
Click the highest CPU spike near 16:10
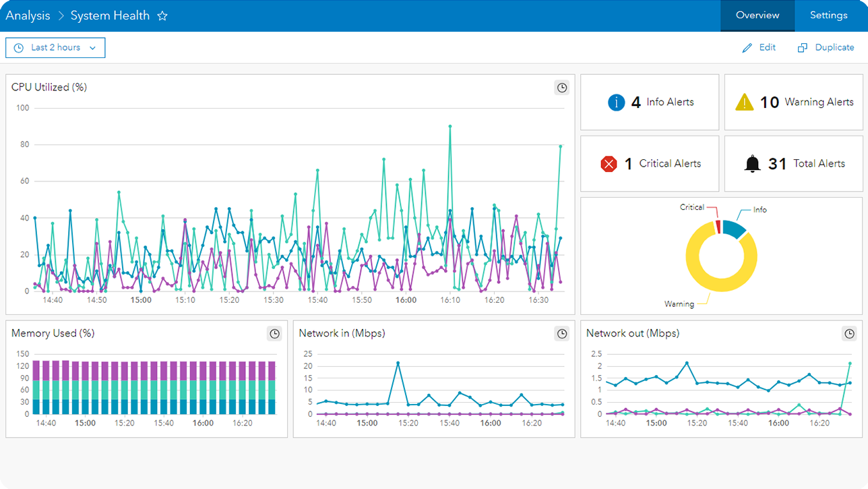450,126
